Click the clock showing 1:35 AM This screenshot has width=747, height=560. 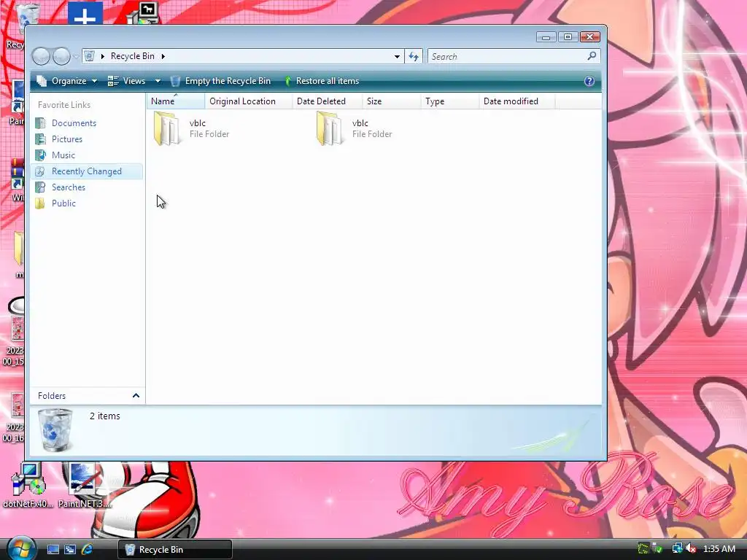719,549
